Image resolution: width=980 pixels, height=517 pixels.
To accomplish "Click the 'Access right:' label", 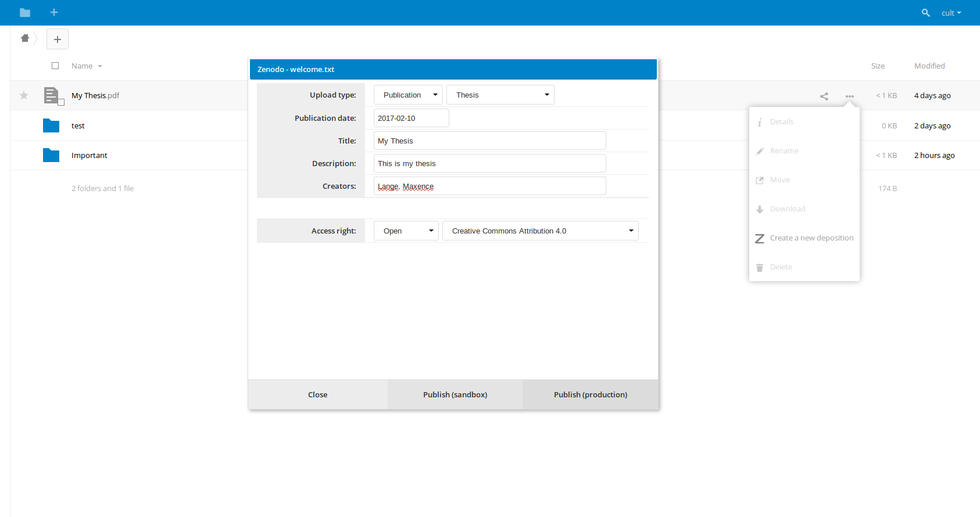I will click(x=334, y=231).
